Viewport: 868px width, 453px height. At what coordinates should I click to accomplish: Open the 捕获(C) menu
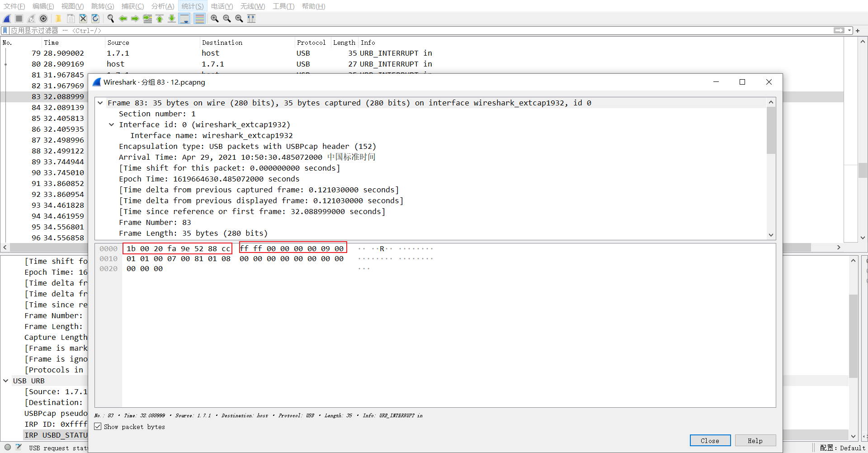(x=132, y=6)
